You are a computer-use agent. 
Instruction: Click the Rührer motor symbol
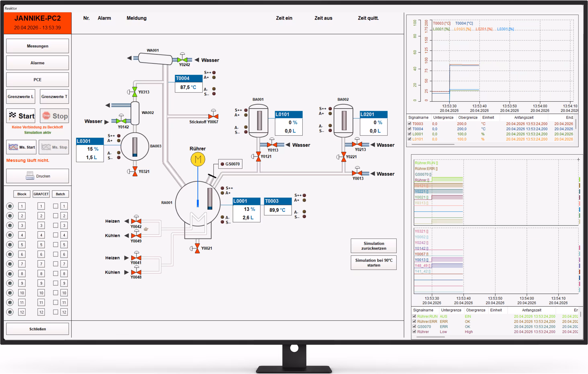(x=198, y=159)
